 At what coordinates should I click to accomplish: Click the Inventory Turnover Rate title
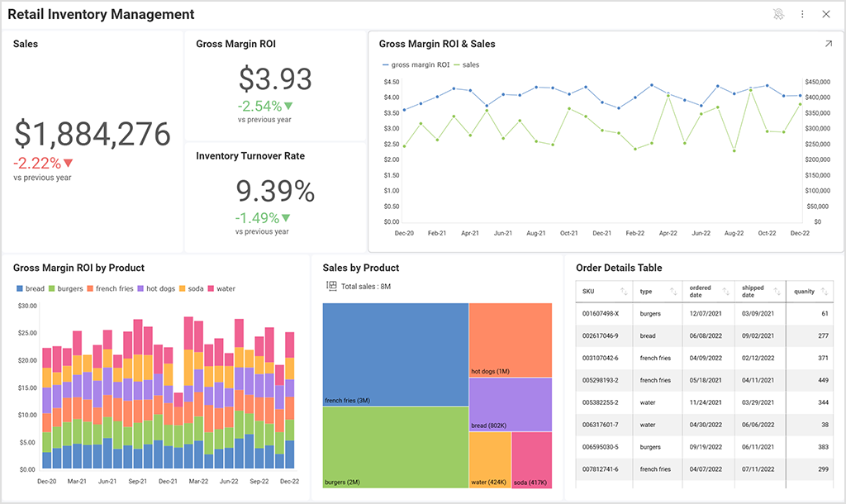(250, 156)
